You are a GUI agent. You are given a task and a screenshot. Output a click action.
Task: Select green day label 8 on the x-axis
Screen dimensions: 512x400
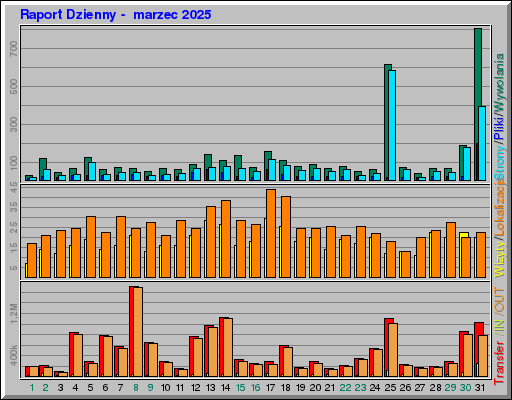(x=136, y=388)
